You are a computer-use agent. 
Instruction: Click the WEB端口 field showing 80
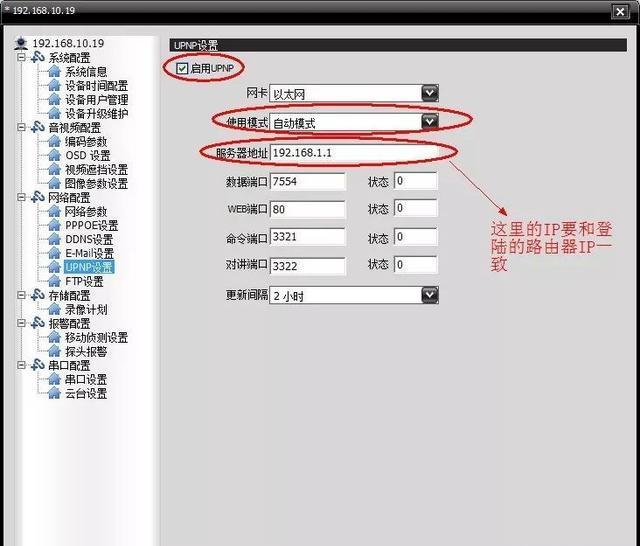(307, 209)
